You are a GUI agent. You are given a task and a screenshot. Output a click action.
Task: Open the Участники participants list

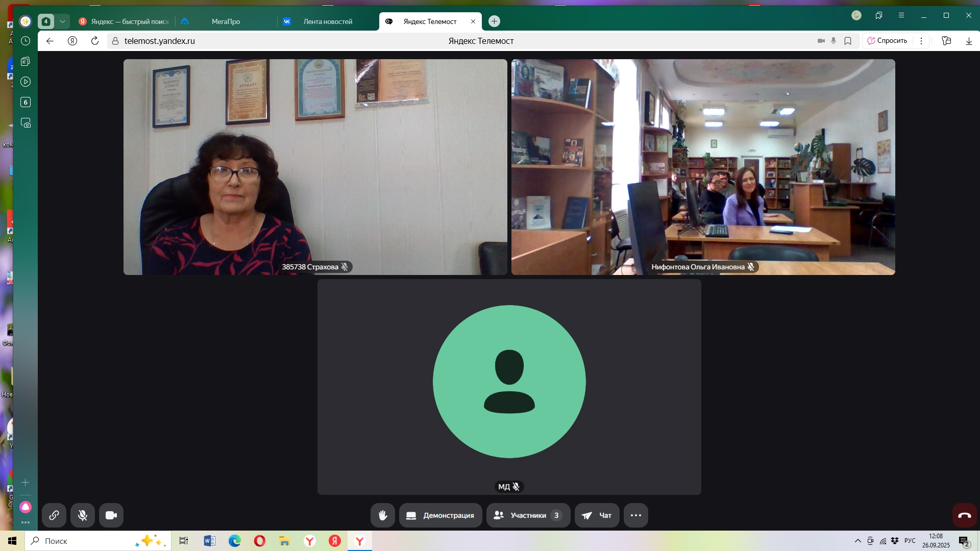(x=528, y=515)
